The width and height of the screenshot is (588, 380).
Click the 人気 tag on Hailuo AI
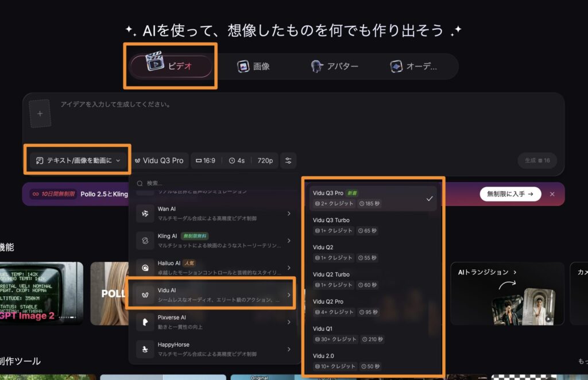point(189,263)
